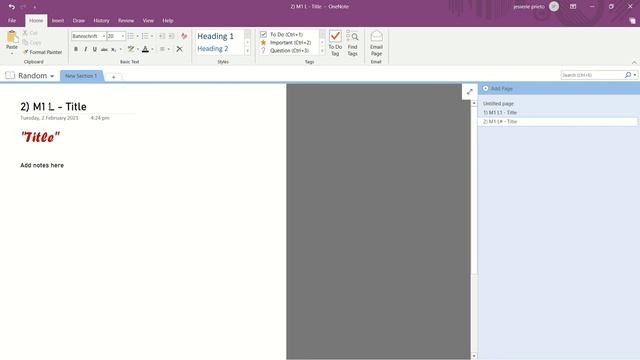Click the Add Page plus icon
Viewport: 640px width, 360px height.
tap(485, 88)
